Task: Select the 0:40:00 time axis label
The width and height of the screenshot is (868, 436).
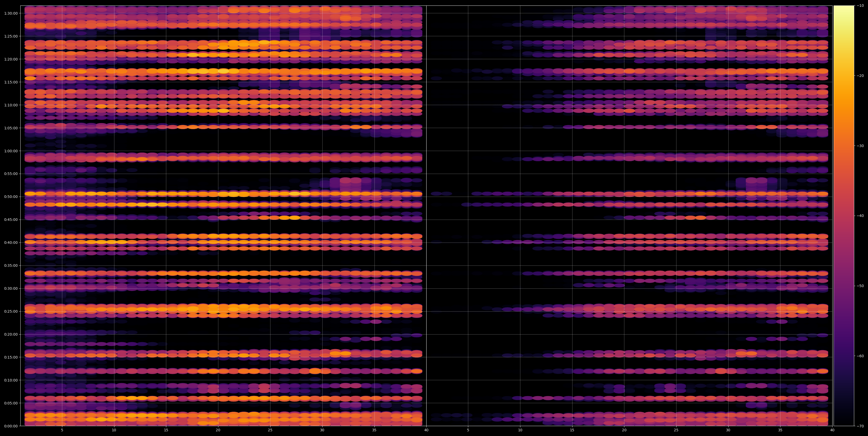Action: 11,243
